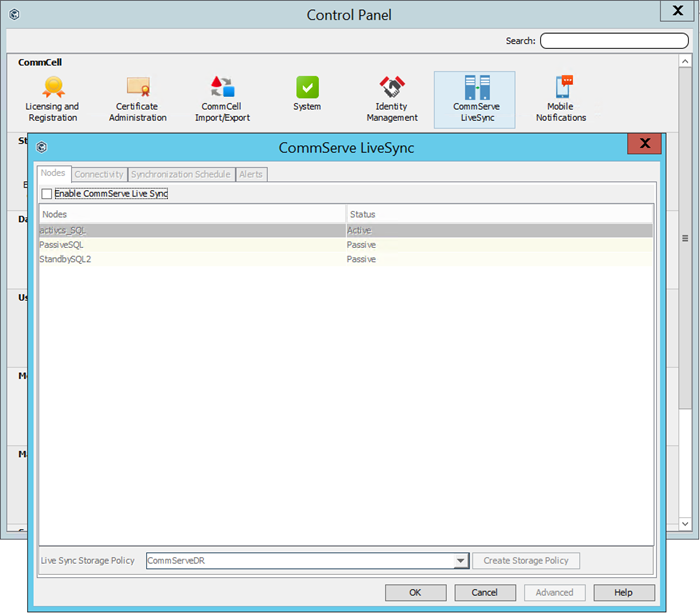Click the CommServe LiveSync dialog title icon
The width and height of the screenshot is (700, 614).
pos(43,148)
